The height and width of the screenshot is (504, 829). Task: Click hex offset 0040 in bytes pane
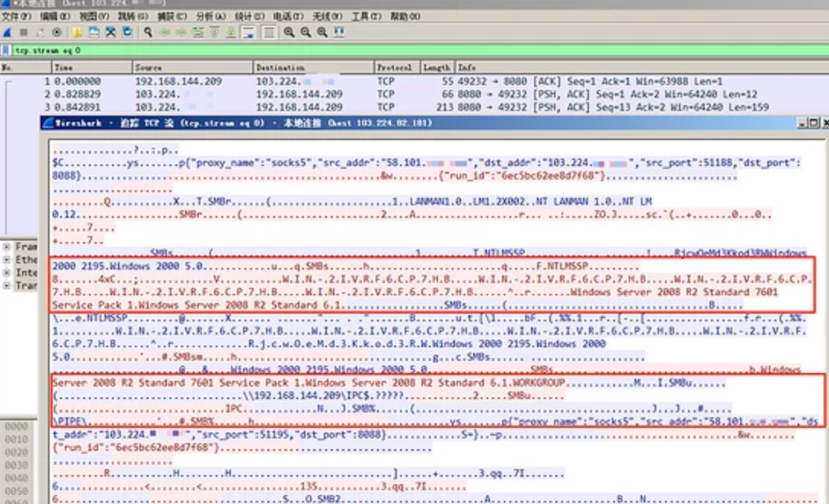click(17, 478)
